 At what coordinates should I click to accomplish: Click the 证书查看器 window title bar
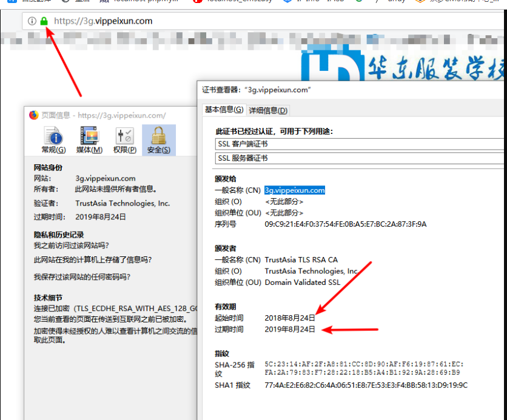coord(352,90)
